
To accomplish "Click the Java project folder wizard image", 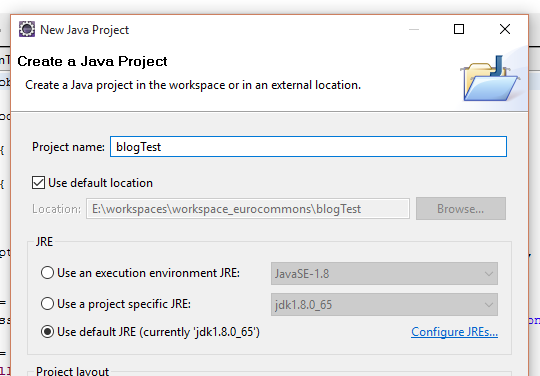I will 490,79.
